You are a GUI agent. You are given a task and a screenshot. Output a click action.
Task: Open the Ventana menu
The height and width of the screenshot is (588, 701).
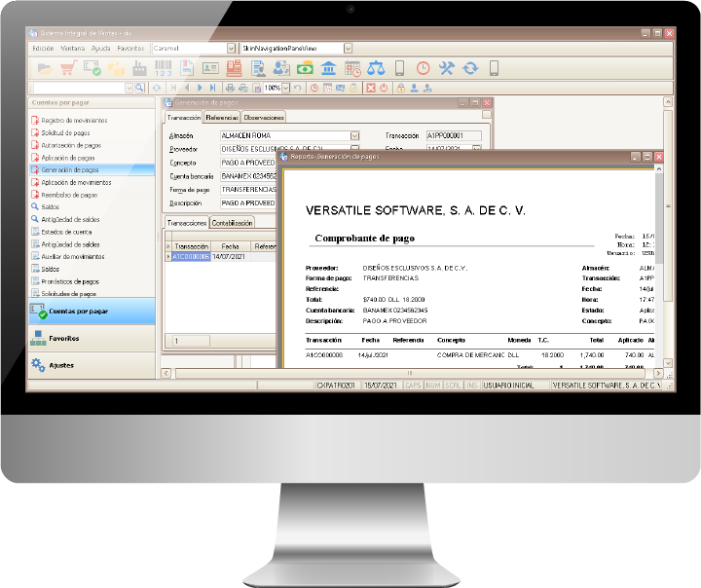click(72, 49)
